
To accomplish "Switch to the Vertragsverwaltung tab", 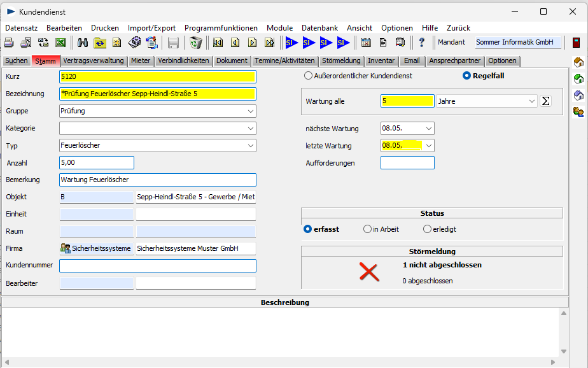I will click(94, 61).
